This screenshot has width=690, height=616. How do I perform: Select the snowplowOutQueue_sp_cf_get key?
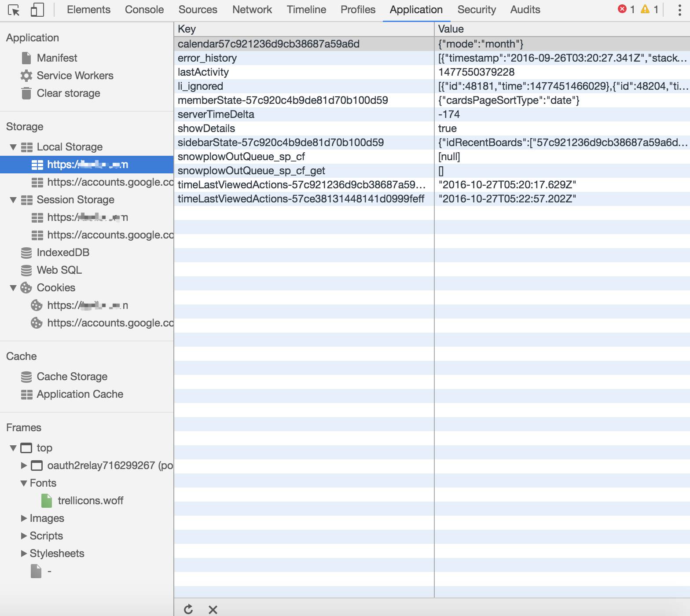click(x=251, y=171)
